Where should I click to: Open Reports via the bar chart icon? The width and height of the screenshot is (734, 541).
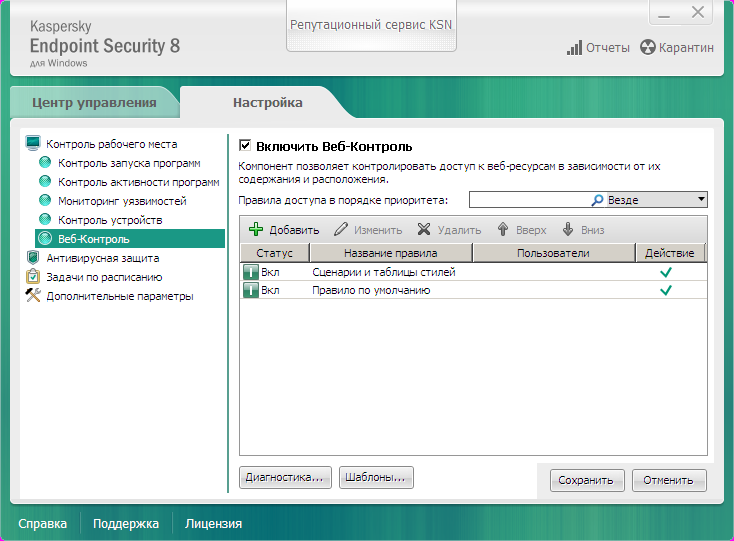(574, 48)
